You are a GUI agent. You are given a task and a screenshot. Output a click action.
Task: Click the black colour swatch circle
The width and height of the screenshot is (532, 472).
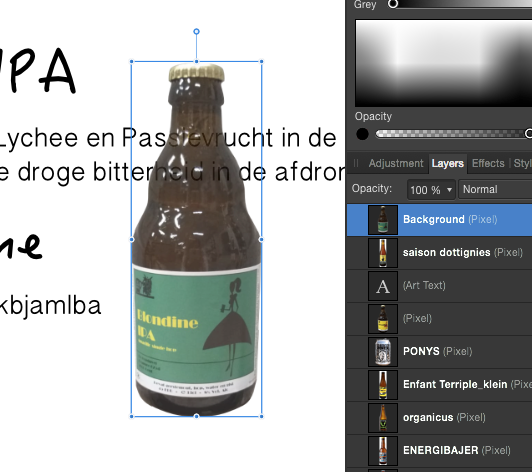[362, 134]
